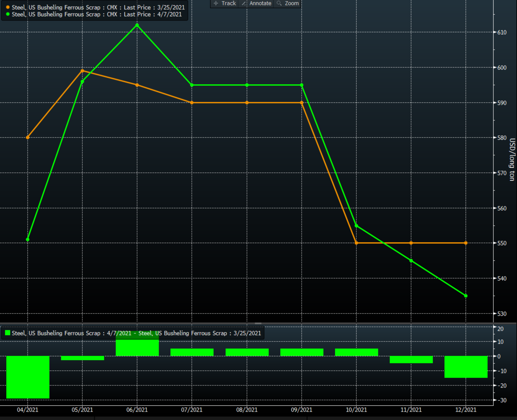Viewport: 517px width, 420px height.
Task: Click the spread panel legend label text
Action: click(136, 333)
